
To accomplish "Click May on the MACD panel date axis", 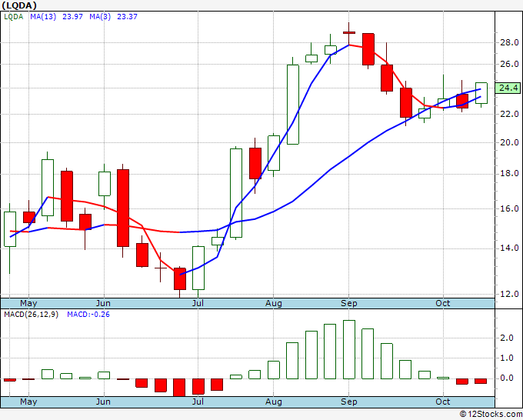I will (x=28, y=402).
